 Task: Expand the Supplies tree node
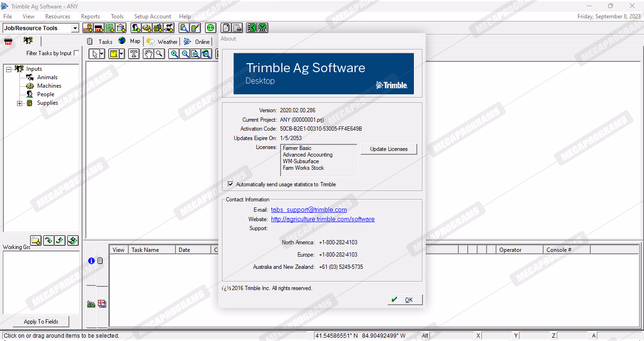19,103
